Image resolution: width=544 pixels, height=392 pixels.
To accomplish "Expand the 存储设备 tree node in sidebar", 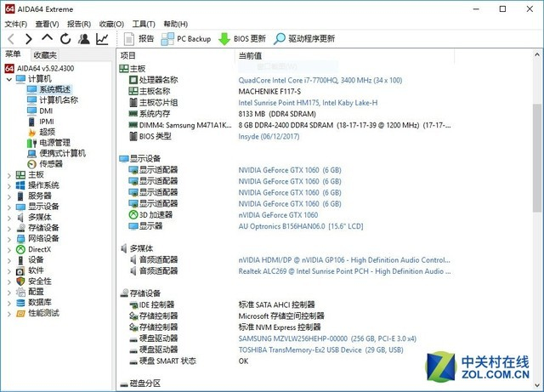I will pyautogui.click(x=9, y=229).
